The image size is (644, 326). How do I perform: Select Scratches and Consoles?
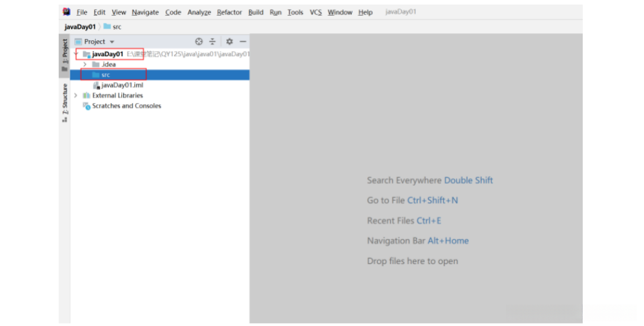pyautogui.click(x=126, y=106)
